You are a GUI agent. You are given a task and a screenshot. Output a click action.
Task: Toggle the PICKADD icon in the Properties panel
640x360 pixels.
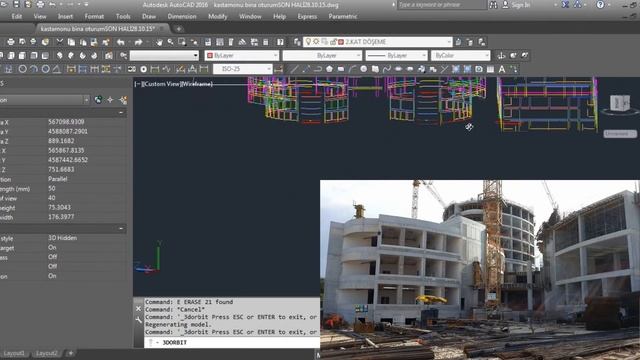point(98,100)
